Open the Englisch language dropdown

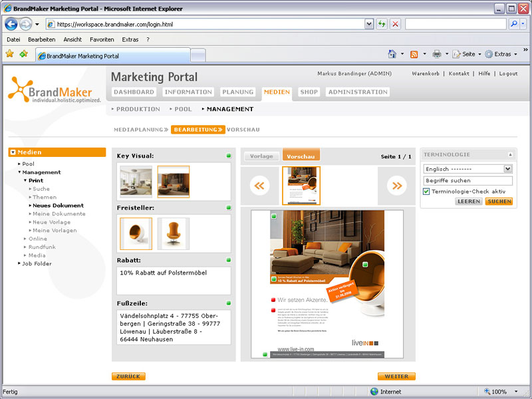pyautogui.click(x=508, y=169)
